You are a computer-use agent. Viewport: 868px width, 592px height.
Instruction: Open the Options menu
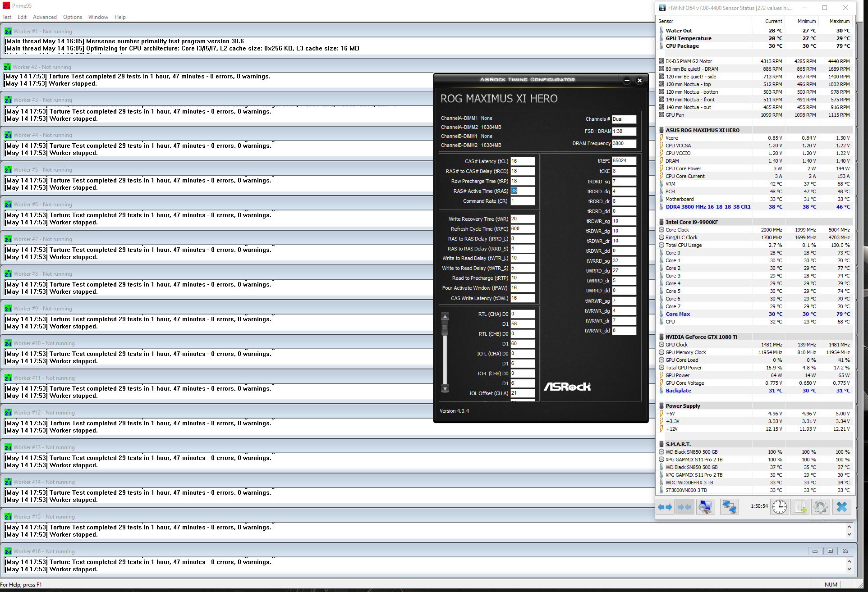coord(72,17)
